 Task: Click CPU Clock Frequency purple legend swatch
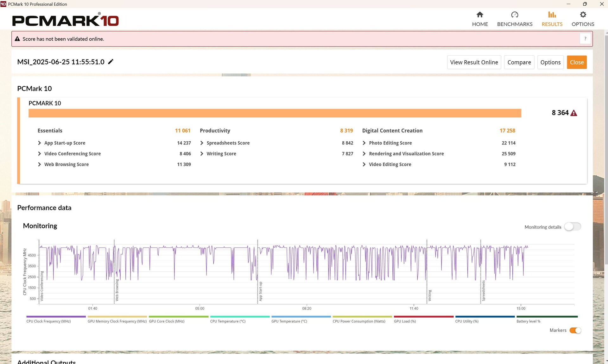click(56, 317)
